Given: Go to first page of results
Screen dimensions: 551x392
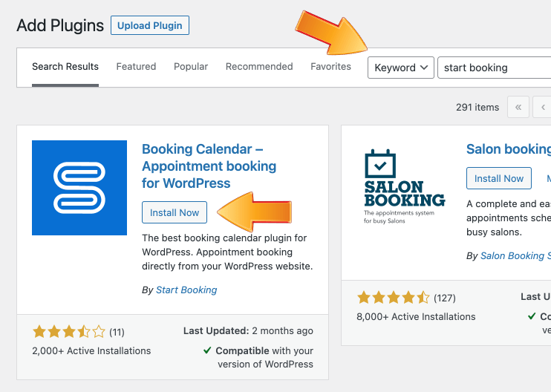Looking at the screenshot, I should pos(518,107).
